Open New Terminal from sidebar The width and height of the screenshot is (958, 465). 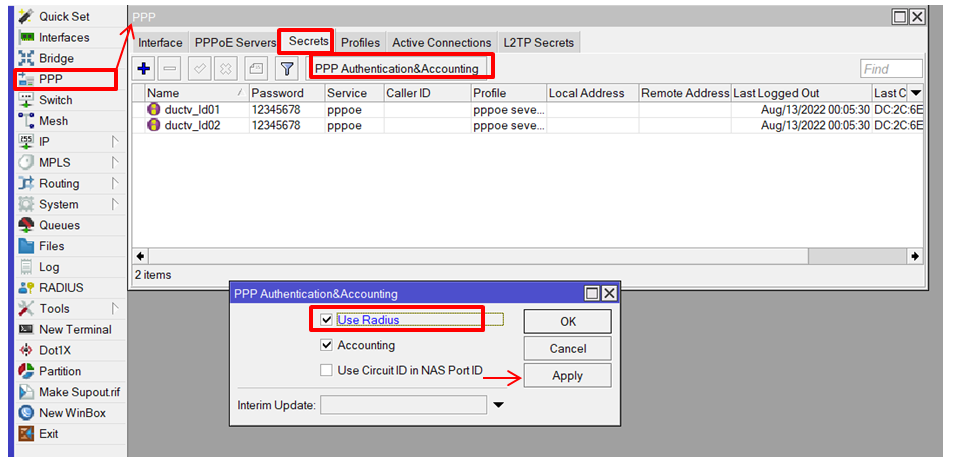click(74, 330)
